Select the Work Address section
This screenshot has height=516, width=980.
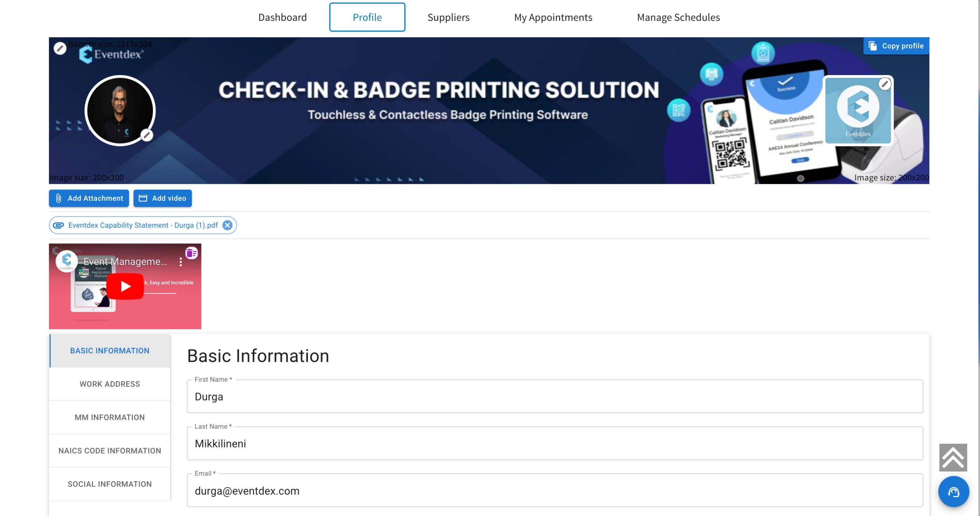coord(110,384)
